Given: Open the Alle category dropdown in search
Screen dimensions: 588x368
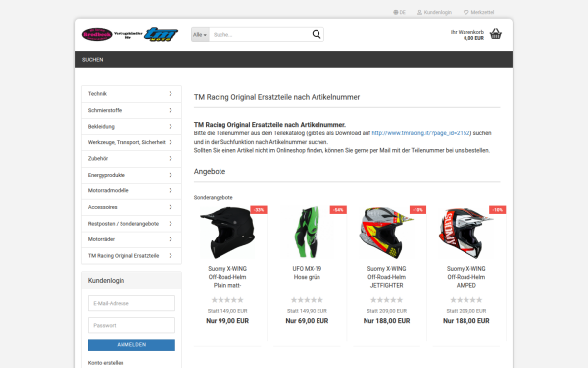Looking at the screenshot, I should (x=200, y=35).
